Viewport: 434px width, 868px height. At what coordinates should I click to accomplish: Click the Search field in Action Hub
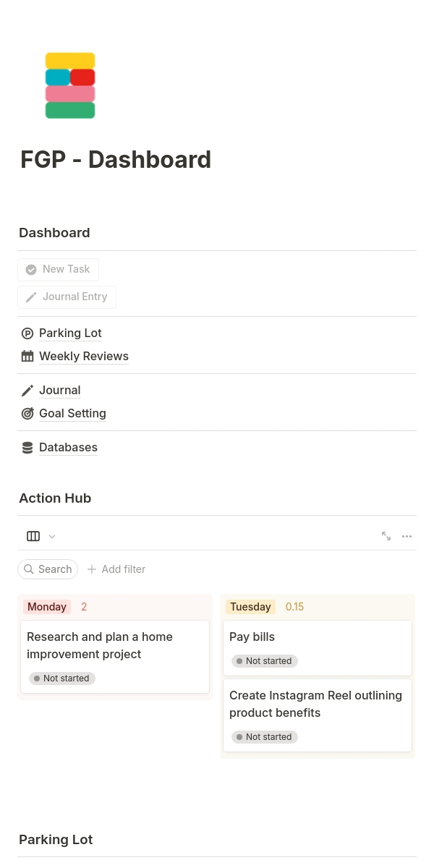tap(48, 569)
